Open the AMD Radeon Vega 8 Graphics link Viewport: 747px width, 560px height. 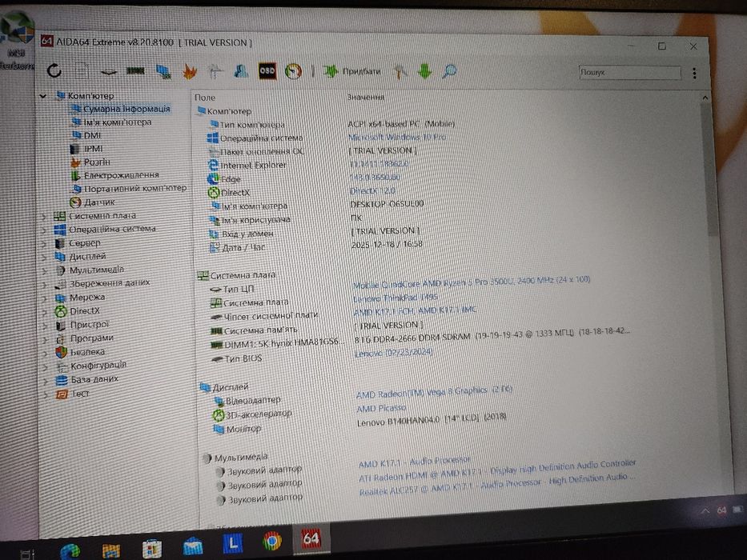[433, 392]
